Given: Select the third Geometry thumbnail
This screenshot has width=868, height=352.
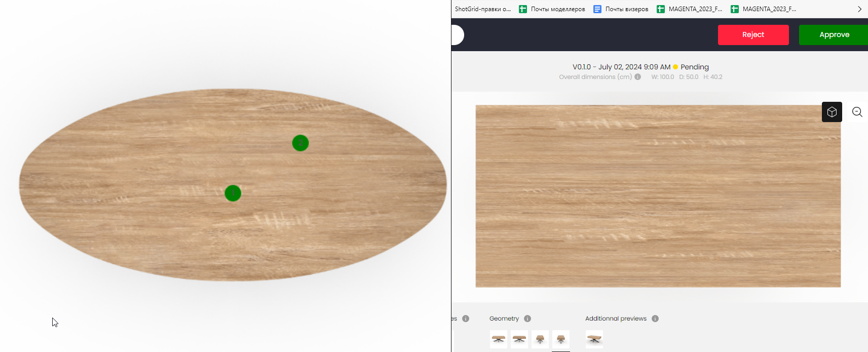Looking at the screenshot, I should pyautogui.click(x=540, y=339).
